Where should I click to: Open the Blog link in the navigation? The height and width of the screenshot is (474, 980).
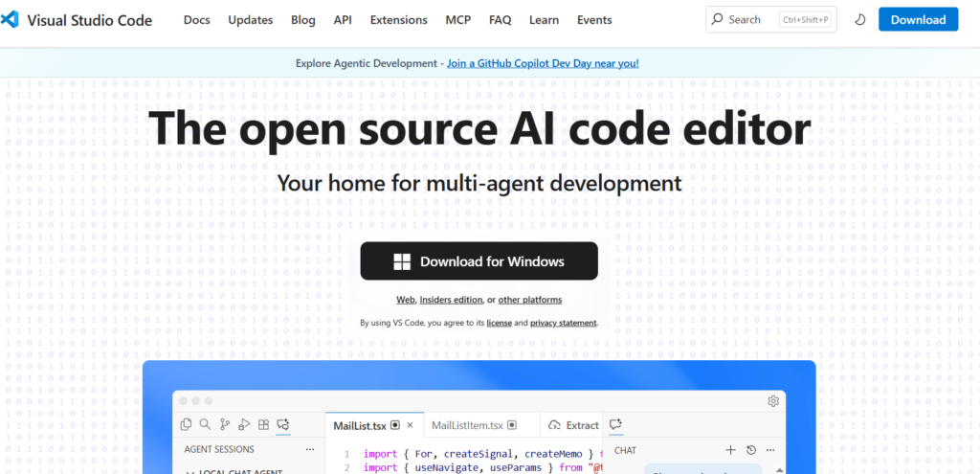click(x=303, y=20)
